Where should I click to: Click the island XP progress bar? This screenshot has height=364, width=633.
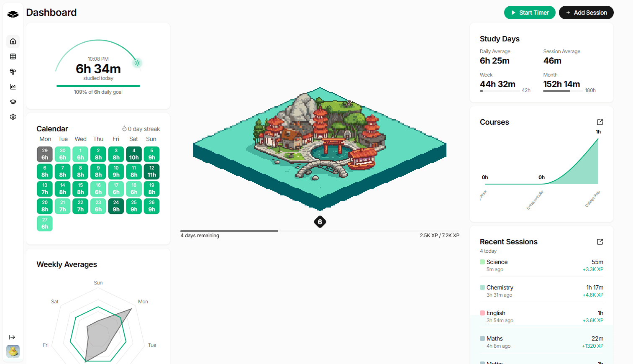pyautogui.click(x=320, y=231)
